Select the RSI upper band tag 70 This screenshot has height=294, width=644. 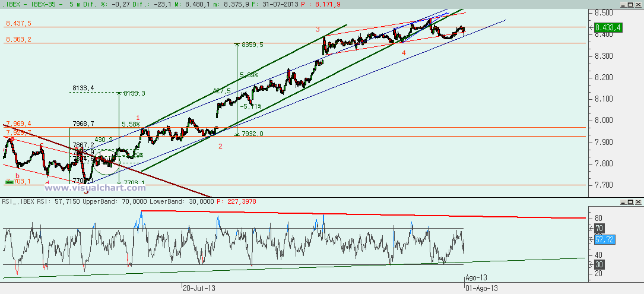click(599, 229)
